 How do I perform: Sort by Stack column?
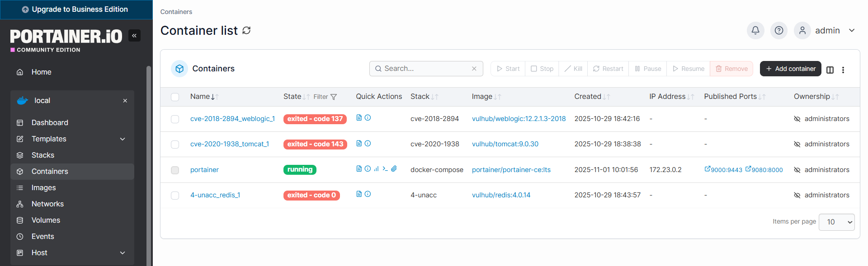425,97
